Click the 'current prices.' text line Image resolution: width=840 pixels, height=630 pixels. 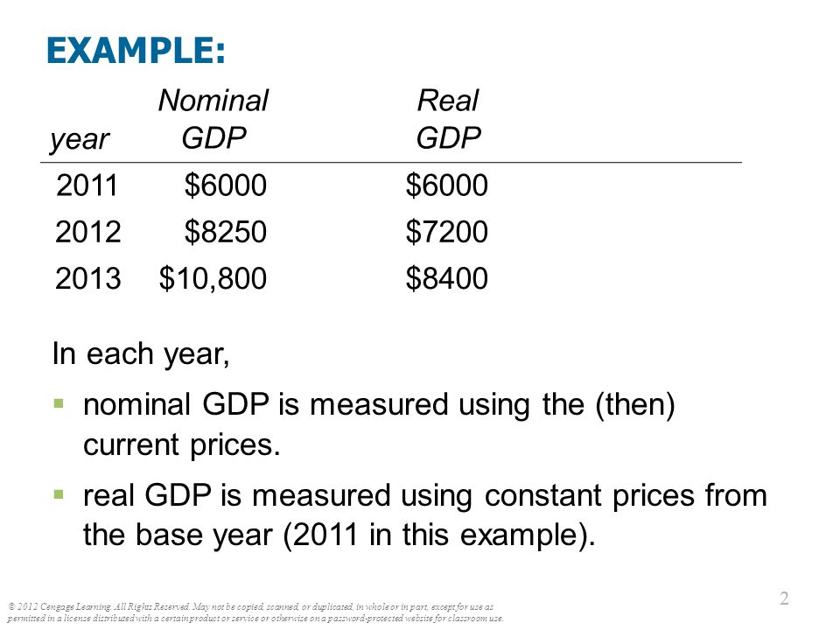(182, 445)
